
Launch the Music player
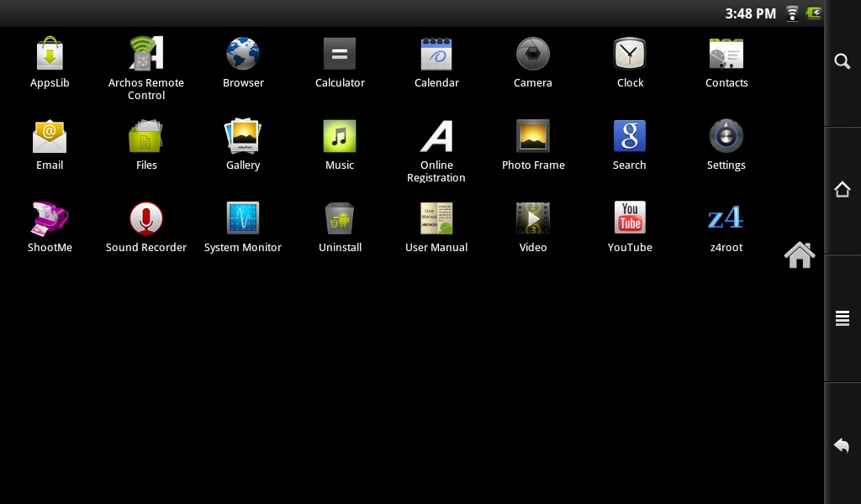(x=340, y=136)
